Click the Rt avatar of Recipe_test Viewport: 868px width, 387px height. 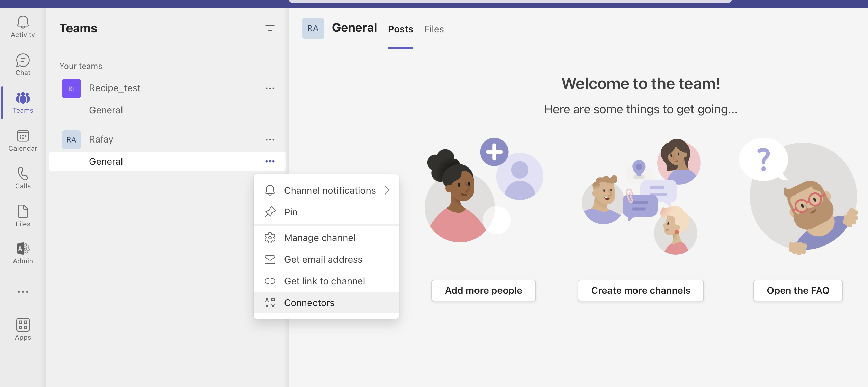71,88
